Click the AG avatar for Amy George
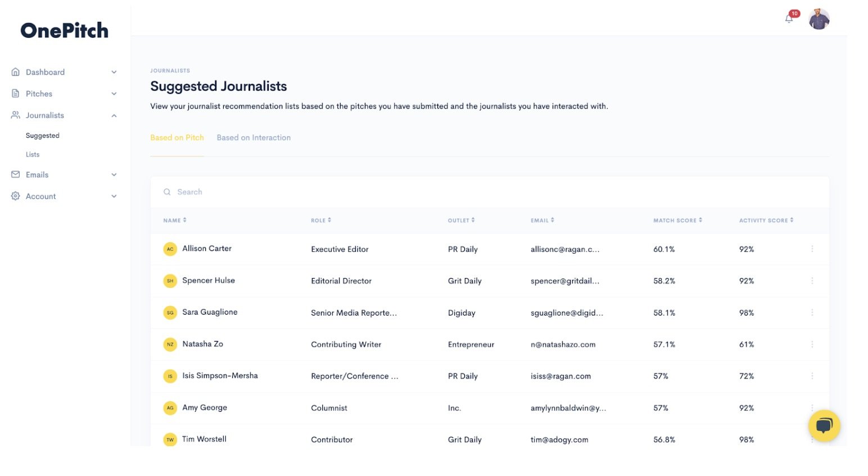This screenshot has height=476, width=868. [170, 408]
